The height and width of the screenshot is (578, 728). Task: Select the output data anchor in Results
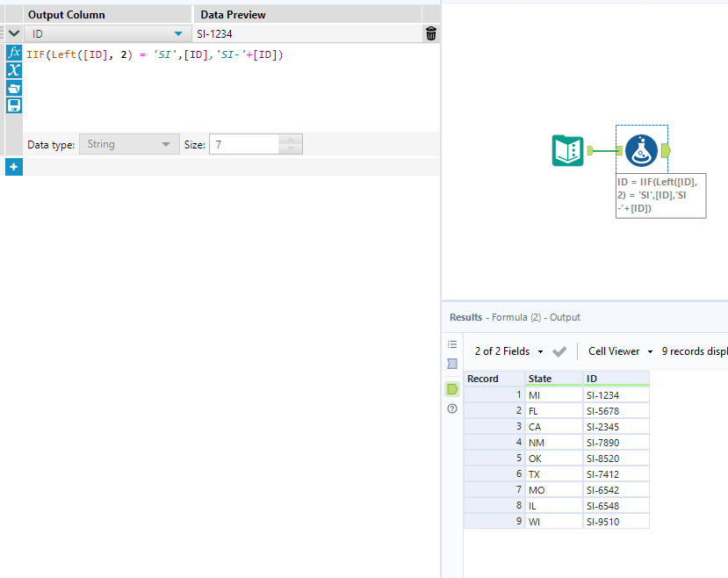tap(452, 389)
